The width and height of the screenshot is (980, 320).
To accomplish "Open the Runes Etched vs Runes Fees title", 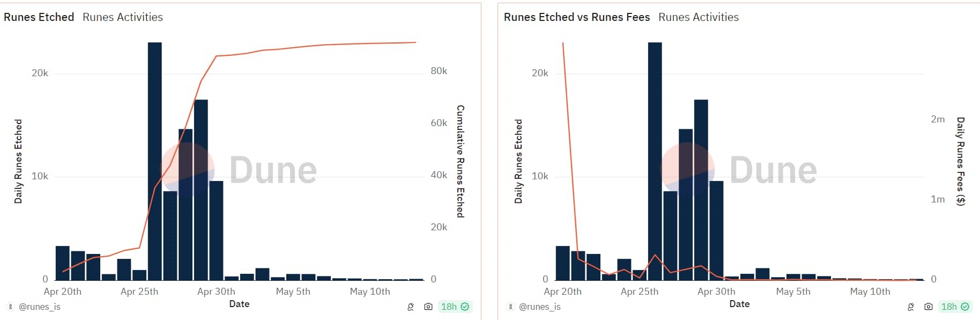I will pos(576,17).
